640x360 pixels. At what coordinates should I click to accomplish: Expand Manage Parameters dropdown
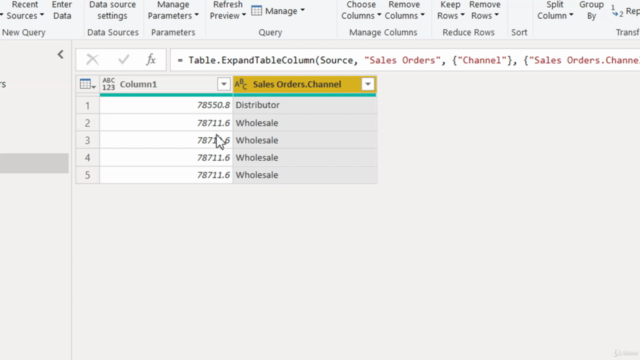[173, 11]
